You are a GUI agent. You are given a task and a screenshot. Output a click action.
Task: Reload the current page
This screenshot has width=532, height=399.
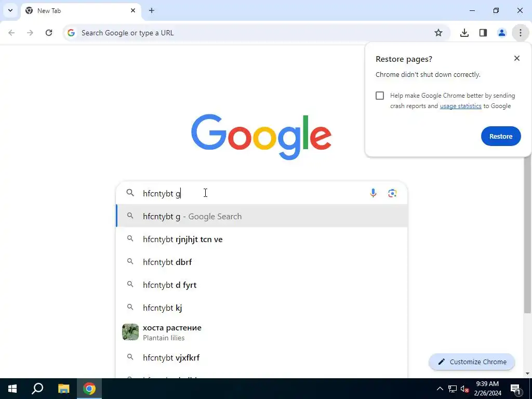49,33
